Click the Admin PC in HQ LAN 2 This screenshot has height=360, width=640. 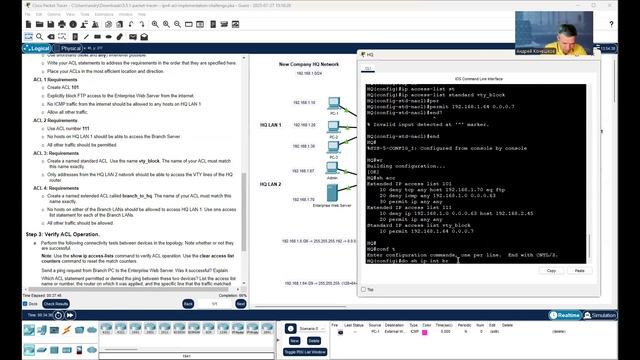coord(332,168)
